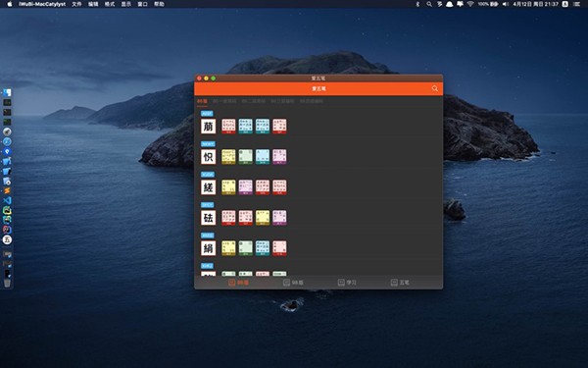Screen dimensions: 588x368
Task: Open the 显示 menu
Action: [126, 4]
